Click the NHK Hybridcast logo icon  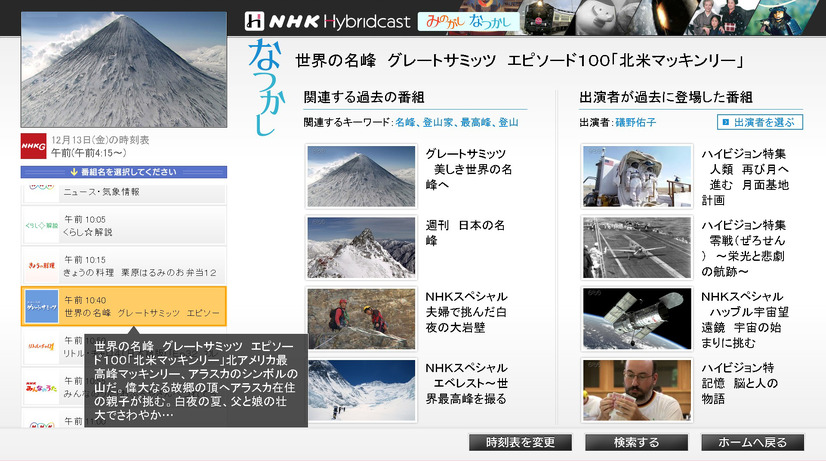254,21
